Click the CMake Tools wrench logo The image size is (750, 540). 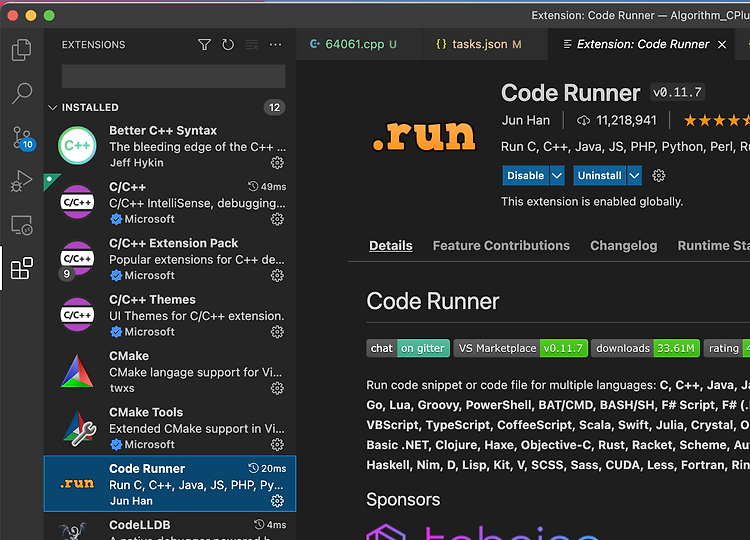click(x=79, y=428)
